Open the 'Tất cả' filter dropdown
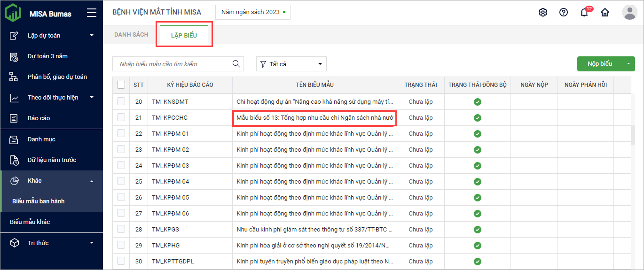644x270 pixels. pos(291,64)
